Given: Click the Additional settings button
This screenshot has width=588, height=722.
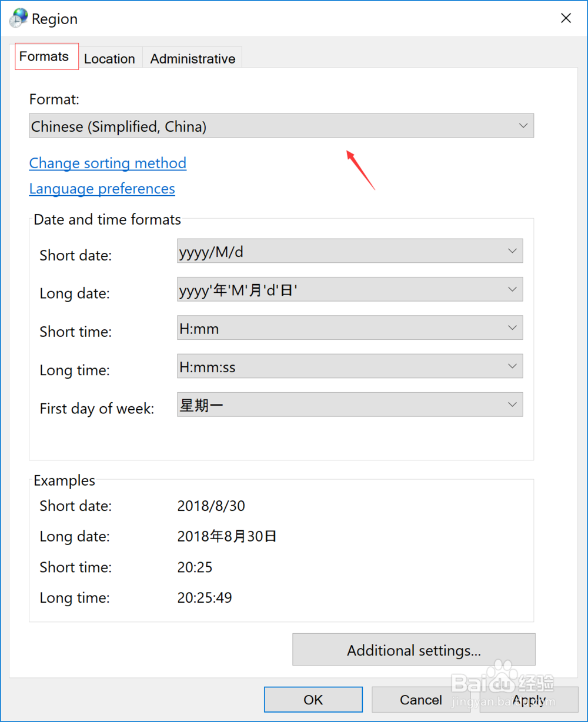Looking at the screenshot, I should [x=413, y=650].
